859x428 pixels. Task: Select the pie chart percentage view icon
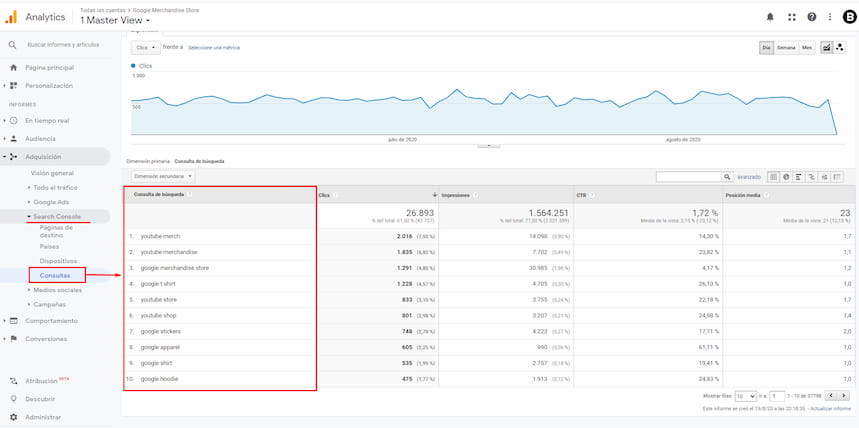pos(786,177)
